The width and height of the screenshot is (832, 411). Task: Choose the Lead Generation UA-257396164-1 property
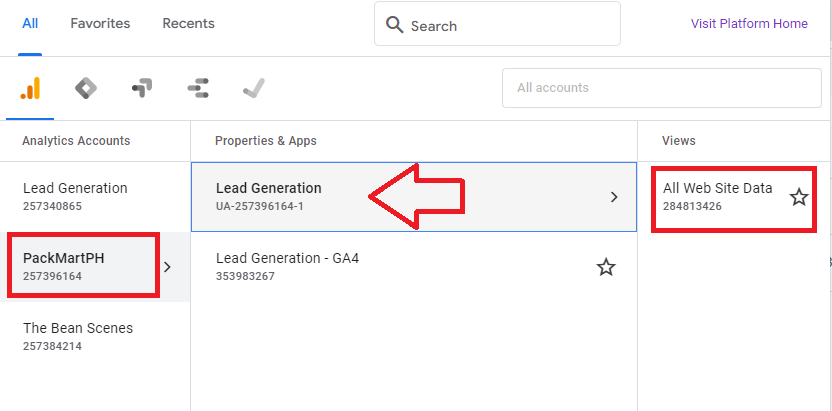click(x=414, y=197)
